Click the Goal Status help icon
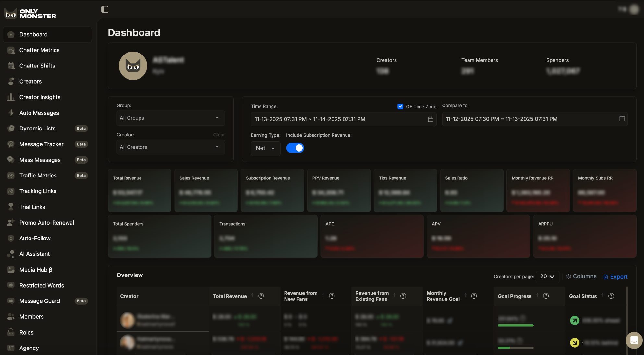This screenshot has width=644, height=355. coord(611,296)
